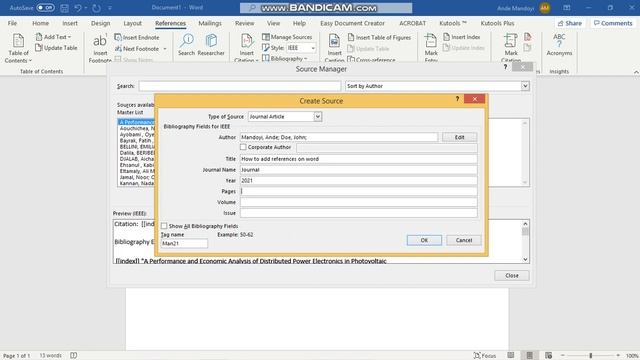
Task: Open the Researcher tool
Action: click(211, 45)
